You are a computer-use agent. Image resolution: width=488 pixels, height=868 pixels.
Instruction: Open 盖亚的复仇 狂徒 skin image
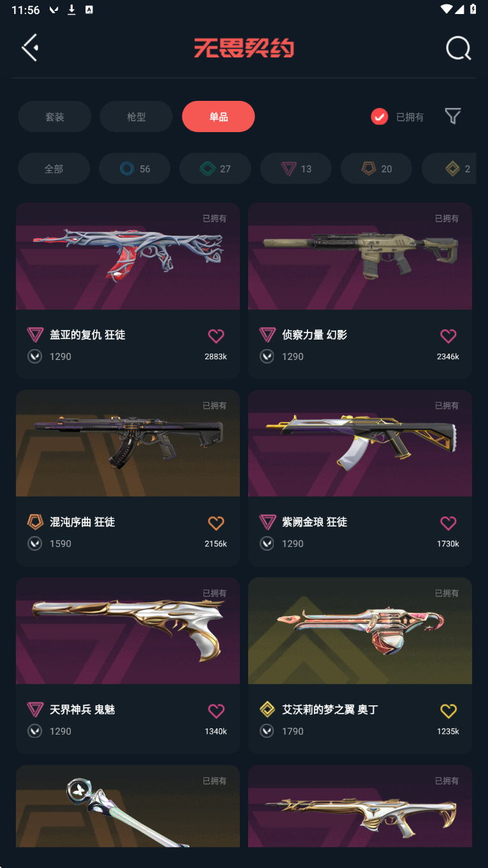pyautogui.click(x=128, y=256)
